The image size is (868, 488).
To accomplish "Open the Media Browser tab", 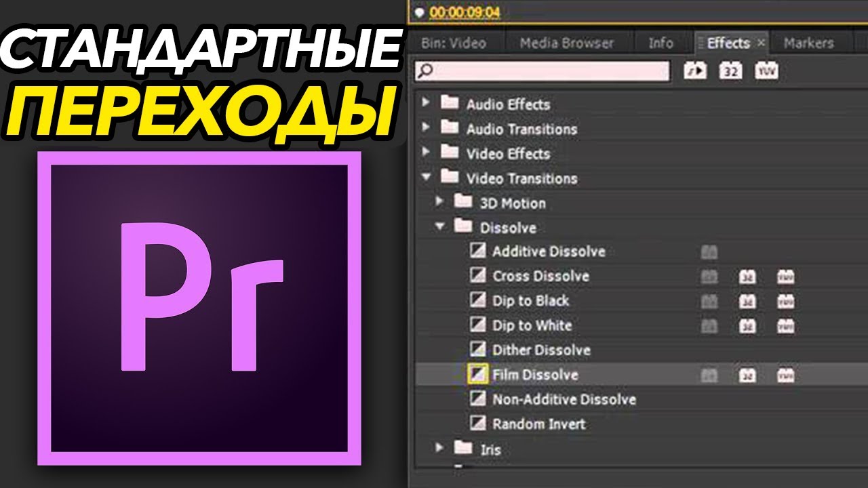I will 567,43.
